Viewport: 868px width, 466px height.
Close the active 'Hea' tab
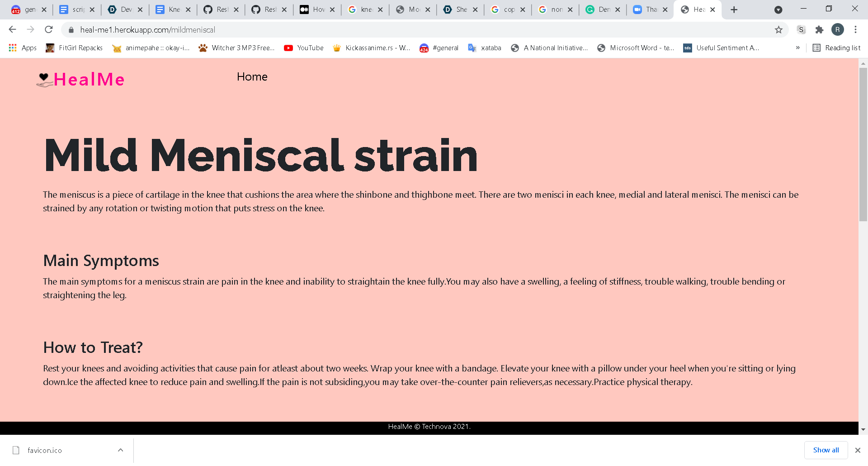click(x=712, y=10)
